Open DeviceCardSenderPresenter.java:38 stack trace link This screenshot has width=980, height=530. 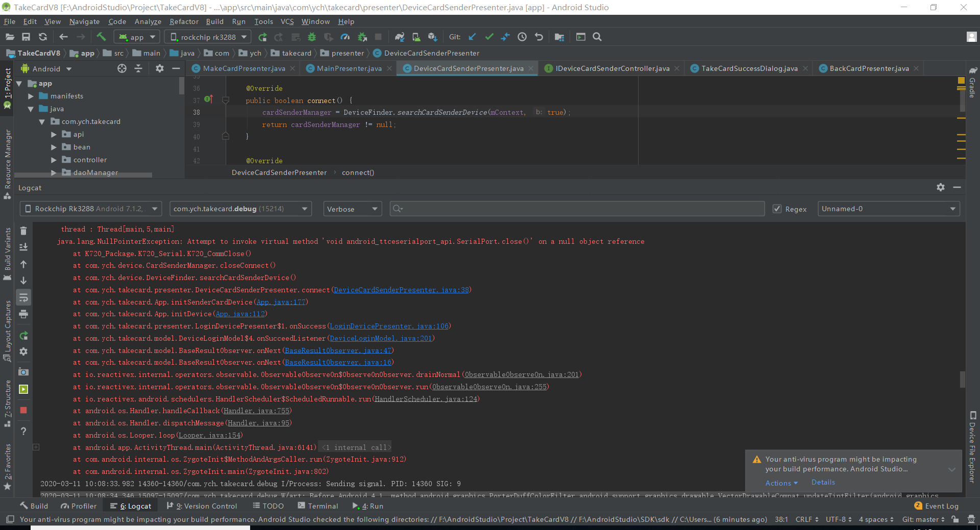pos(401,290)
